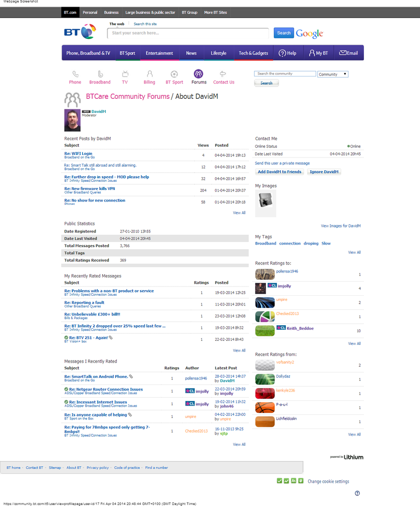Open the Phone category icon
Image resolution: width=420 pixels, height=506 pixels.
75,74
